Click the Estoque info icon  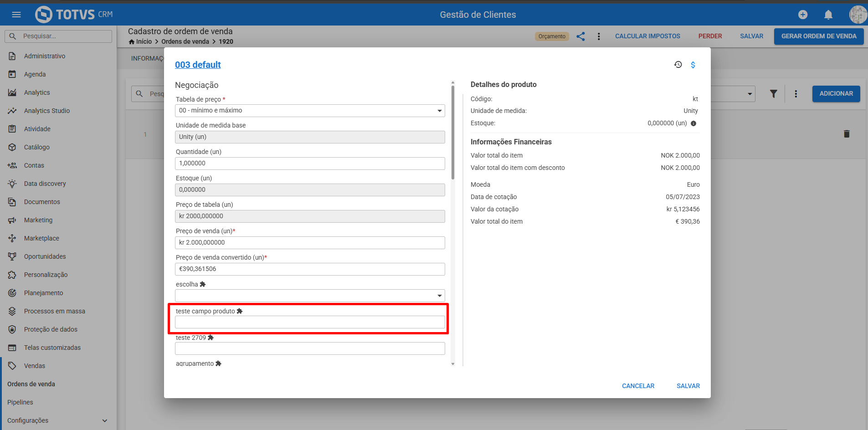tap(693, 123)
